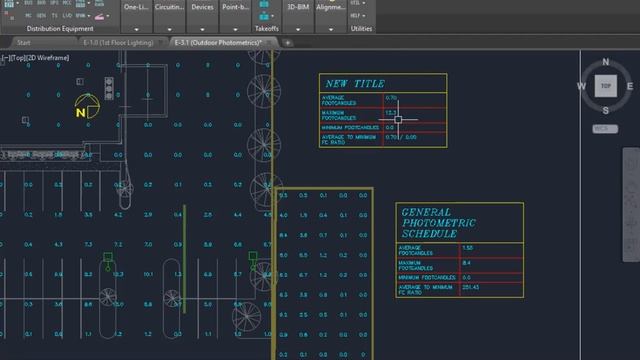Click the pink eraser-like tool icon
Image resolution: width=640 pixels, height=360 pixels.
pos(99,16)
